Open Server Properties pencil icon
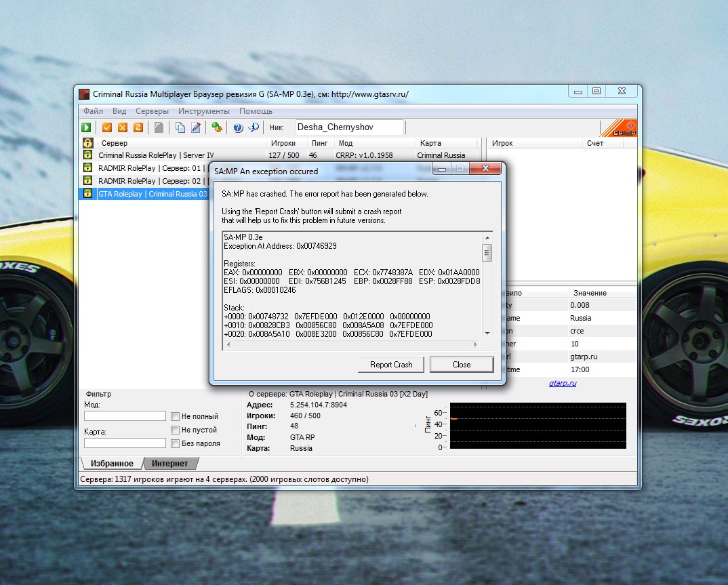Image resolution: width=728 pixels, height=585 pixels. coord(196,127)
